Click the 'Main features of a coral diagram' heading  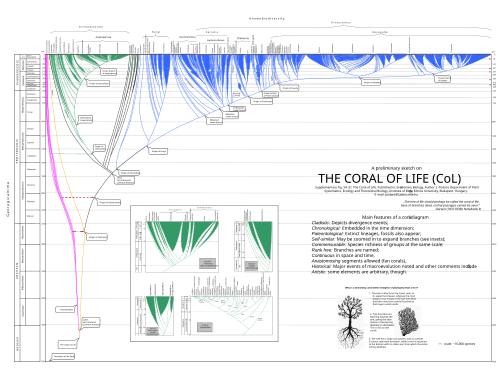click(395, 217)
